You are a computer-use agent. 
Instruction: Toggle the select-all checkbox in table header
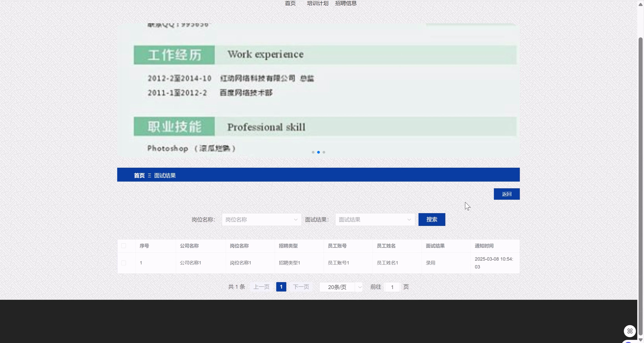tap(124, 246)
